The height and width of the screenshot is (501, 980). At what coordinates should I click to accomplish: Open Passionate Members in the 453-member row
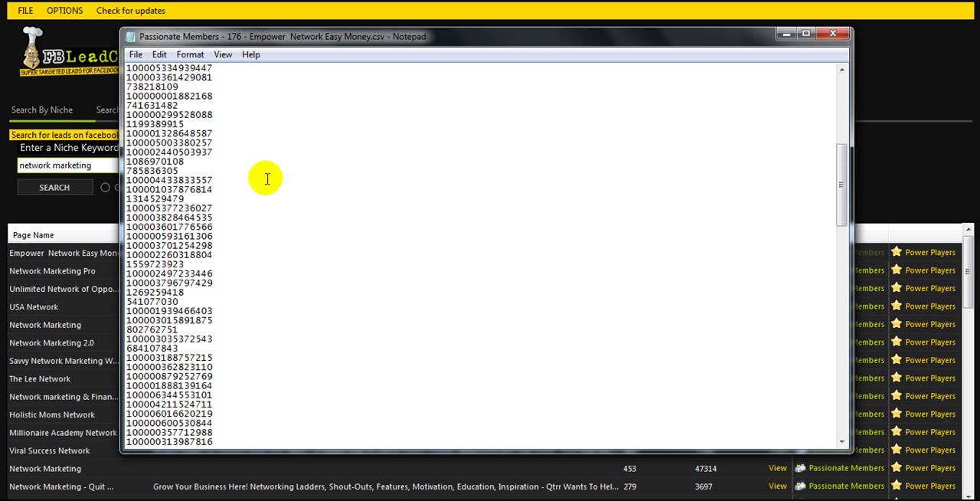pos(846,468)
